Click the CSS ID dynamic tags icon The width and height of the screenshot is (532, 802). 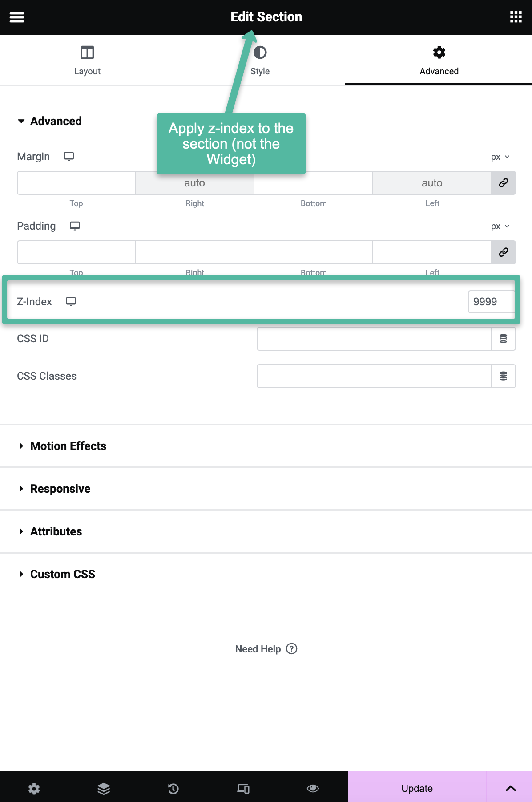tap(503, 339)
